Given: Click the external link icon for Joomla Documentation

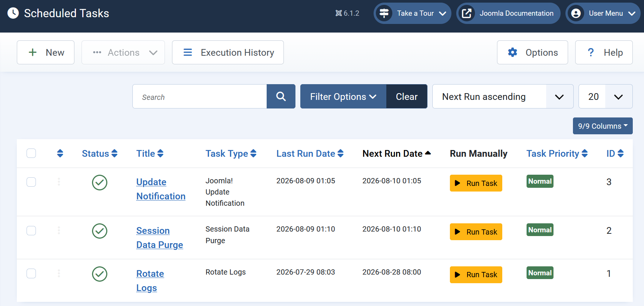Looking at the screenshot, I should click(467, 13).
